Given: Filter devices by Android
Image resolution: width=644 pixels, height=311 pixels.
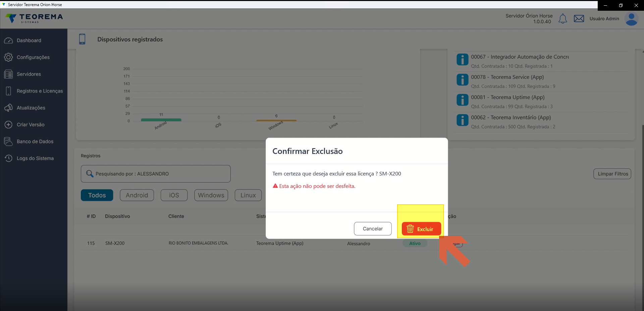Looking at the screenshot, I should 137,195.
